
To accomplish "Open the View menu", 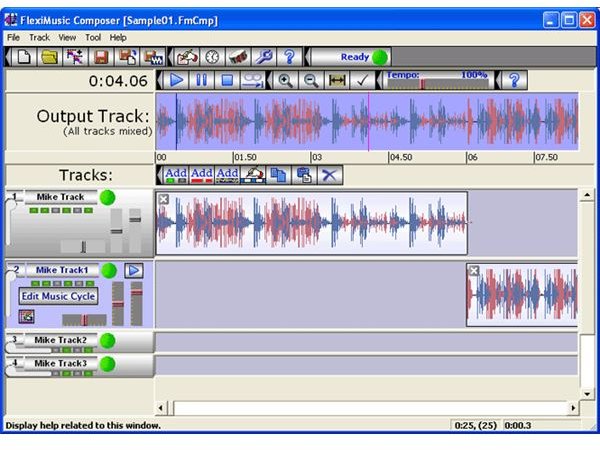I will click(x=67, y=38).
